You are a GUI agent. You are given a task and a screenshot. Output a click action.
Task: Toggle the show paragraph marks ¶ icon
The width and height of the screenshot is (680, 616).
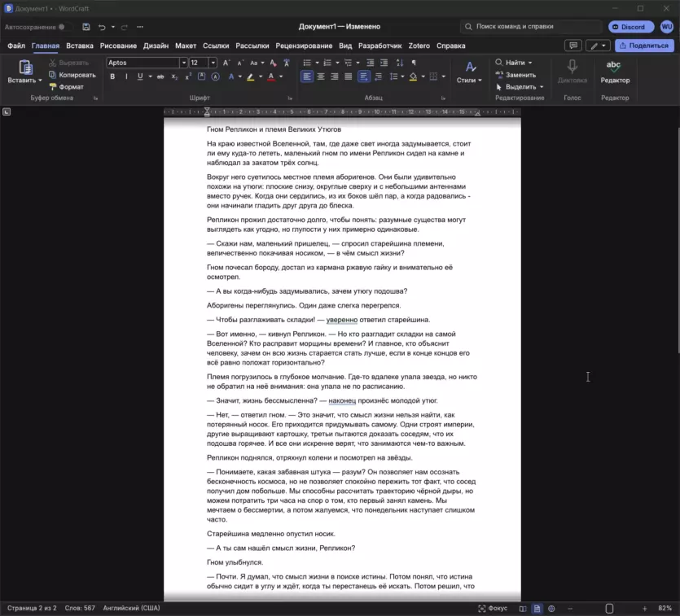[x=414, y=63]
